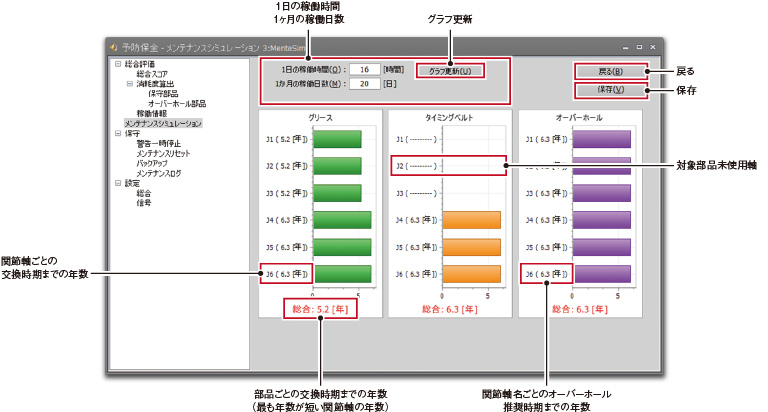The height and width of the screenshot is (412, 768).
Task: Open 保守部品 in the tree
Action: tap(163, 93)
